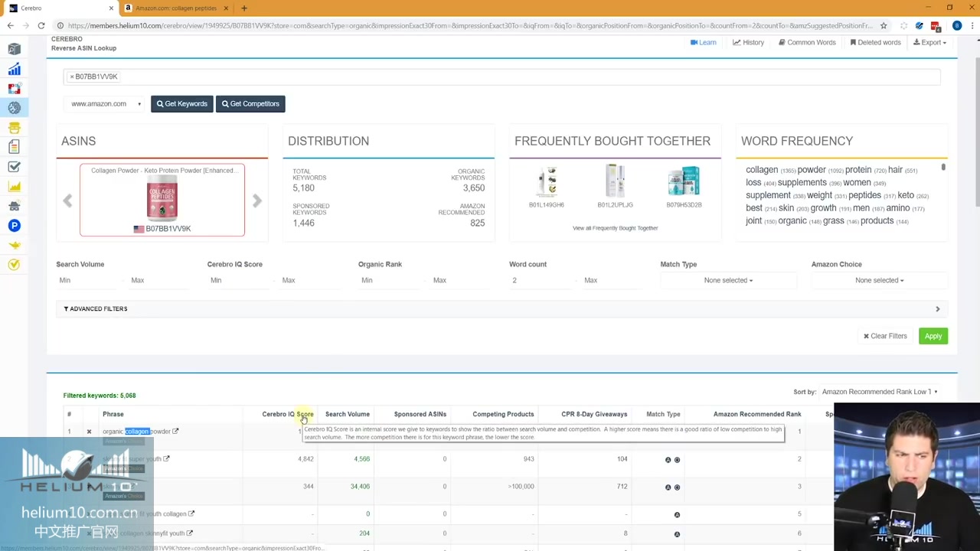Open the Deleted words item
Viewport: 980px width, 551px height.
(x=875, y=43)
